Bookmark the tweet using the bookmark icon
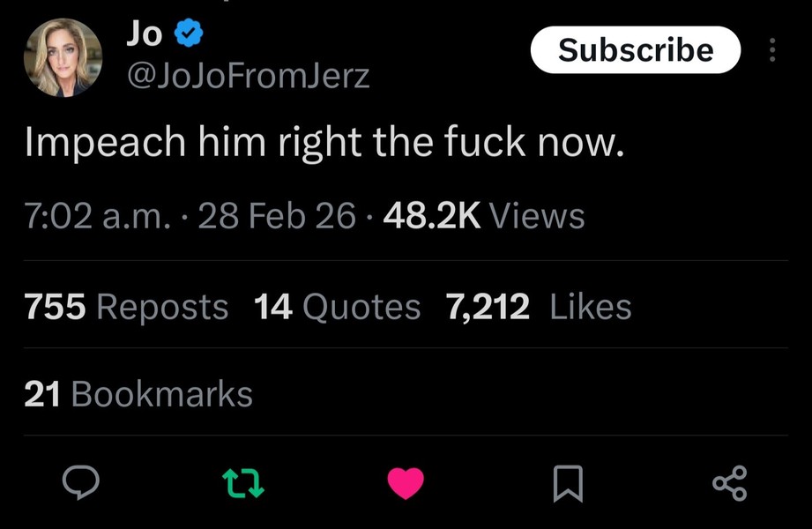Viewport: 812px width, 529px height. pos(567,482)
